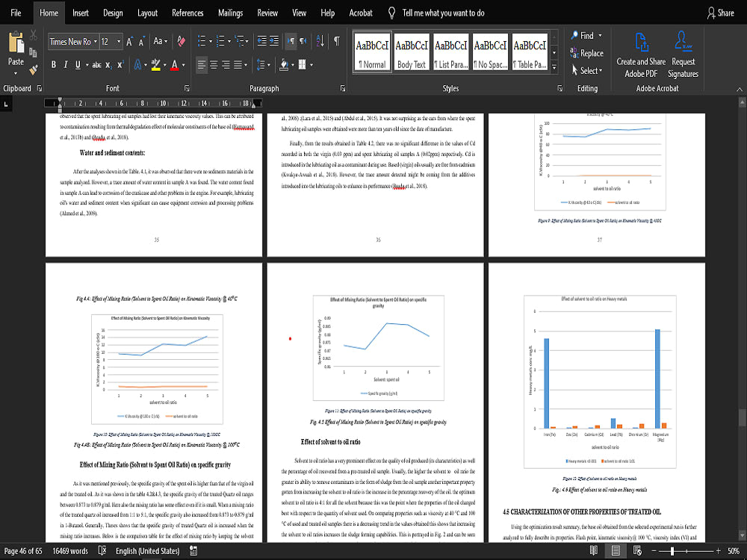Select the Format Painter tool
The width and height of the screenshot is (747, 560).
coord(33,69)
